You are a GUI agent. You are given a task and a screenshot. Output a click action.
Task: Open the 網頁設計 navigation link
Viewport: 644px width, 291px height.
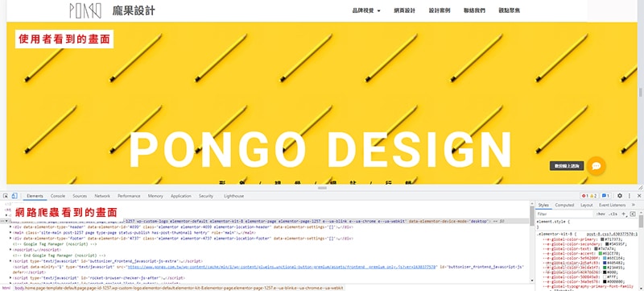405,10
